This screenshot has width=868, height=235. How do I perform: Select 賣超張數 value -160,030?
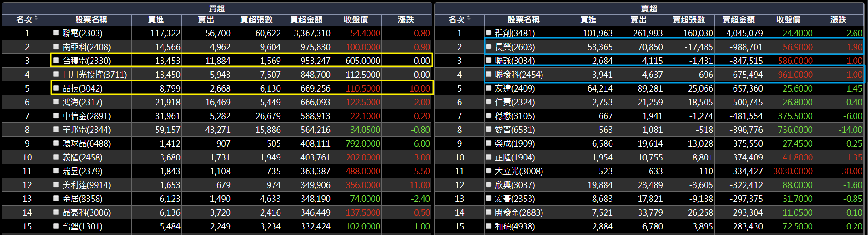click(x=696, y=33)
